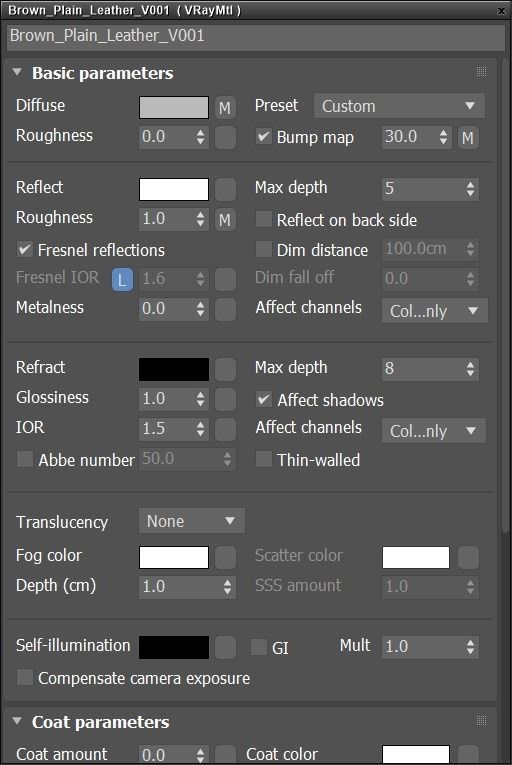The height and width of the screenshot is (765, 512).
Task: Collapse the Basic parameters rollout
Action: coord(17,72)
